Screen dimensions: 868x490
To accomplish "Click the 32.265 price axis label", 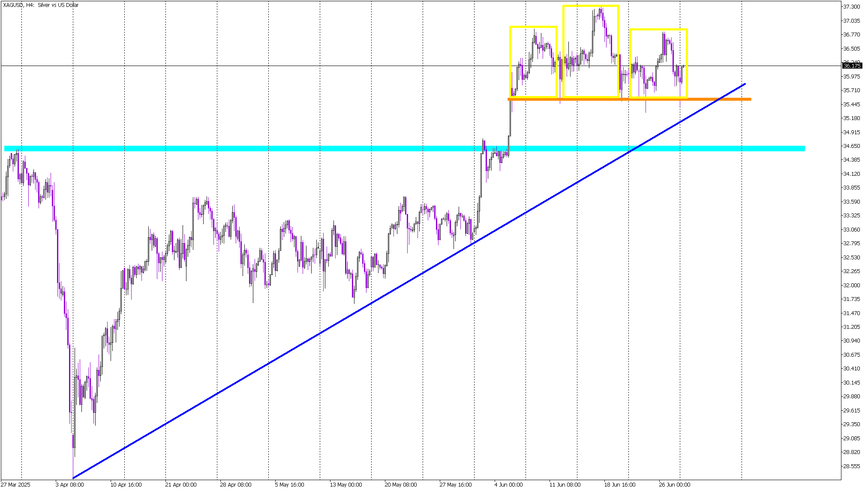I will click(851, 271).
